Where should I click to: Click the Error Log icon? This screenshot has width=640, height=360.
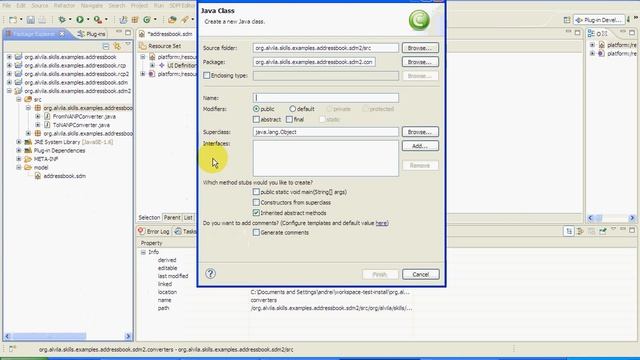pos(142,231)
